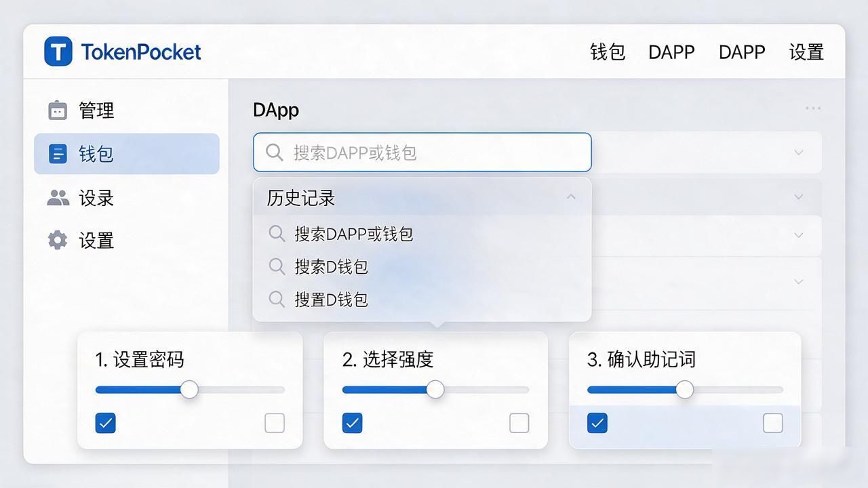Click the slider handle under 1. 设置密码
Viewport: 868px width, 488px height.
coord(189,389)
